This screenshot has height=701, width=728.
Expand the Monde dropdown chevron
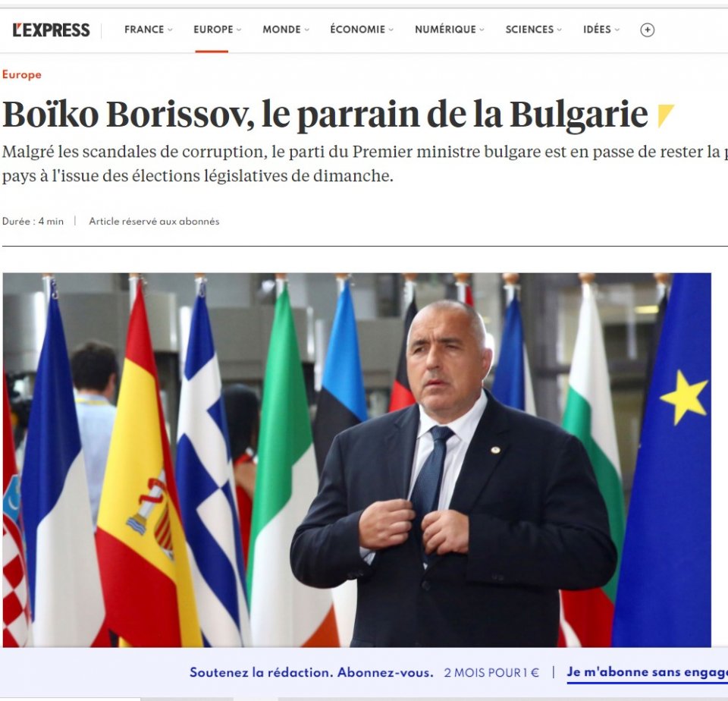point(306,30)
